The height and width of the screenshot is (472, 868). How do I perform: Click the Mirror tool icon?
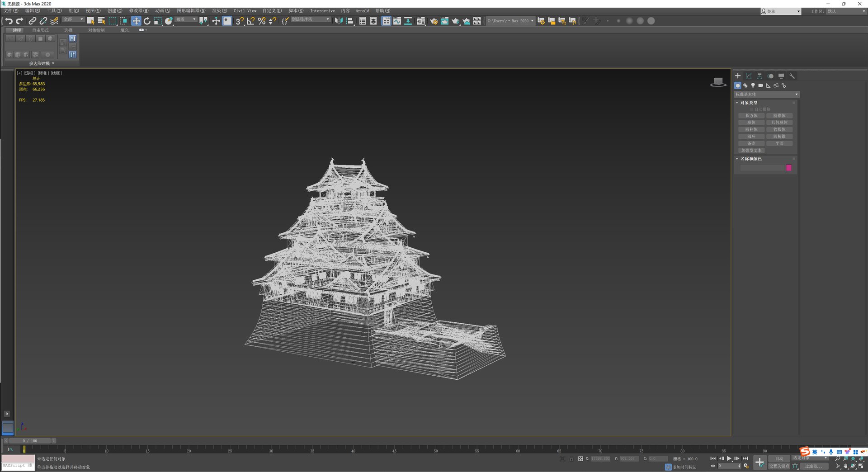click(339, 21)
